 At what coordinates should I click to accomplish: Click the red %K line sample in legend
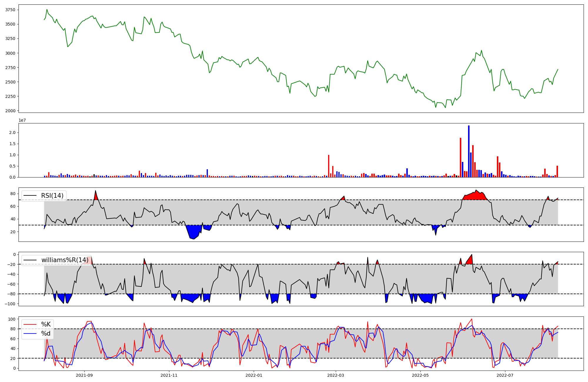coord(30,324)
